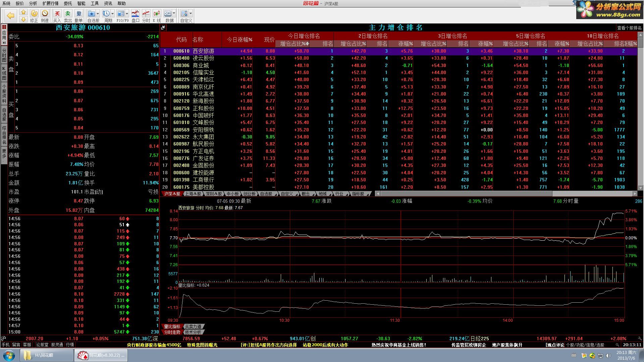Open news link 地产股集体飙升
This screenshot has width=644, height=362.
507,345
